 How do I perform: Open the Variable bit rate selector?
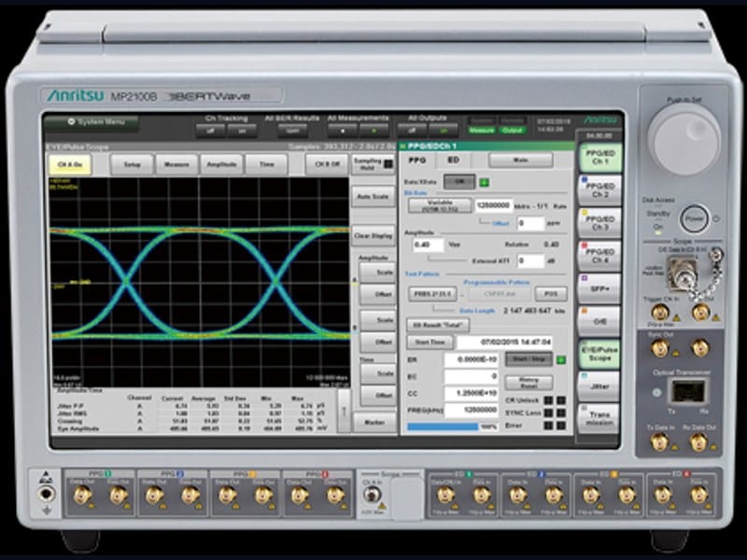440,205
